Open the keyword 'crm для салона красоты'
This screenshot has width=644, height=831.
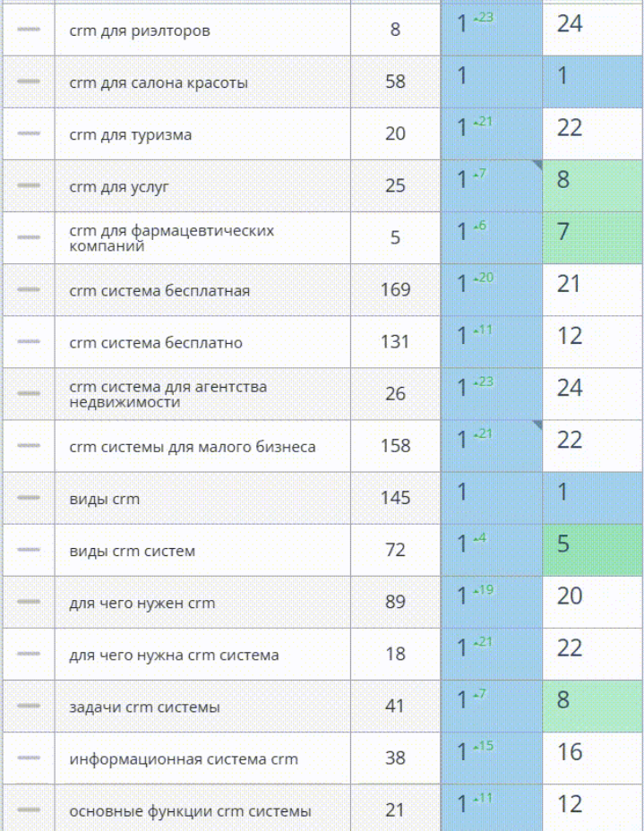click(159, 83)
